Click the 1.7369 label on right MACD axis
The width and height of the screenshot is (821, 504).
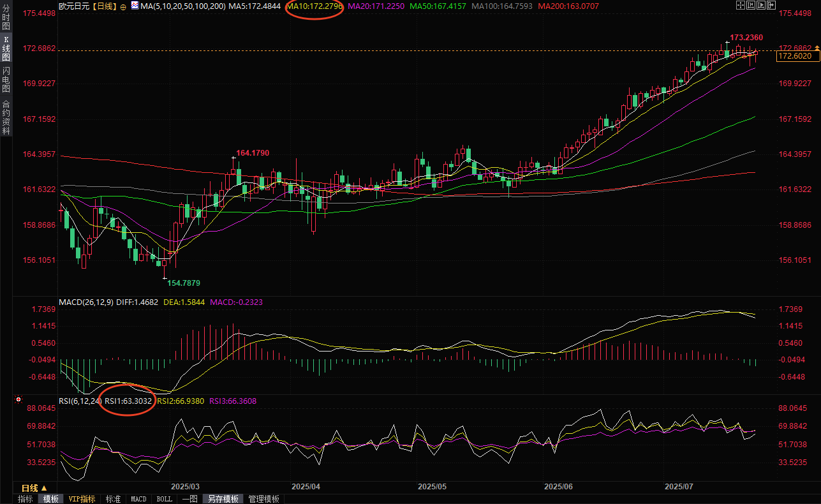tap(792, 309)
